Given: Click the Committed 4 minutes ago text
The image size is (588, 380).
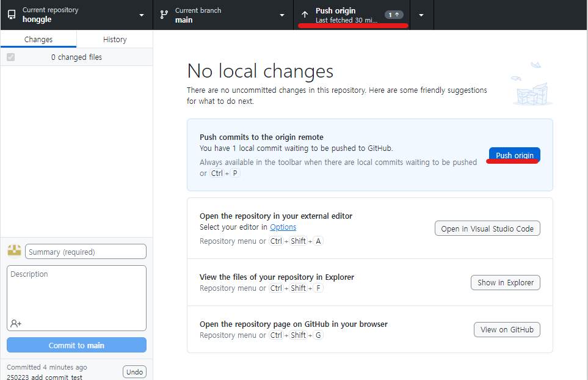Looking at the screenshot, I should pos(47,367).
